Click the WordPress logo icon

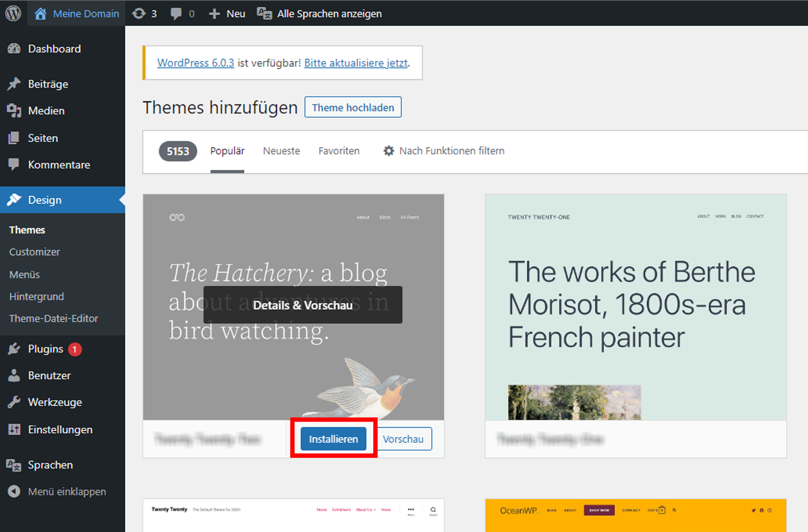tap(13, 13)
